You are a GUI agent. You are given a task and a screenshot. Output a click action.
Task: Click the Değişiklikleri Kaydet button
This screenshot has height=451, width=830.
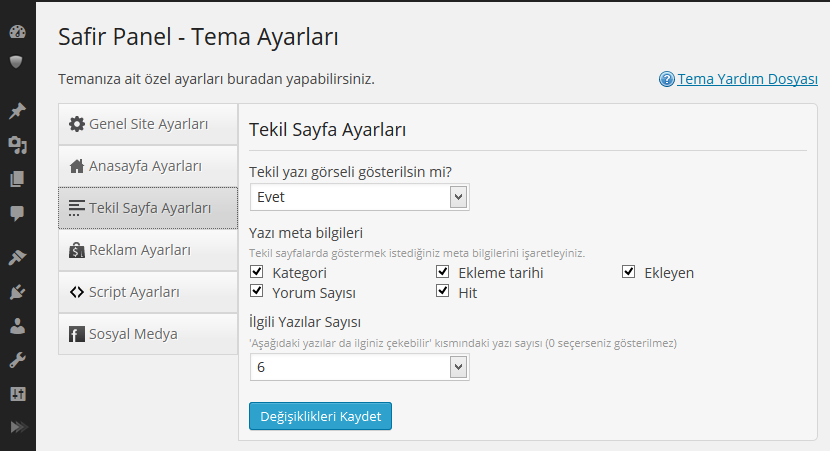320,416
